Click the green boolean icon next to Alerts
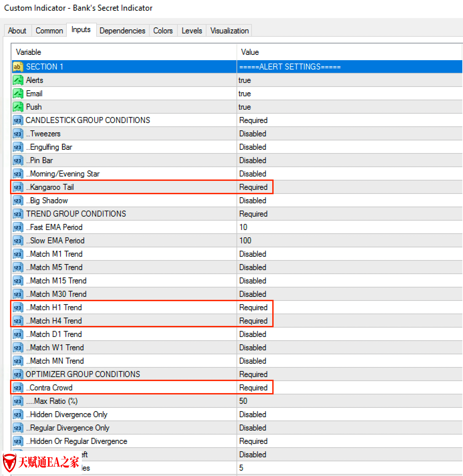Screen dimensions: 463x476 tap(18, 80)
